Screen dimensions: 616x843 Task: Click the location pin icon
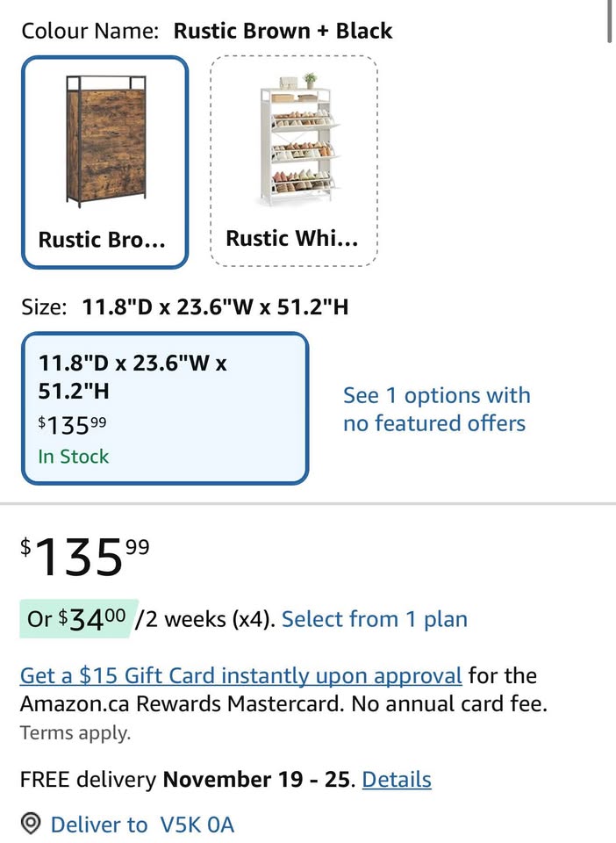31,824
